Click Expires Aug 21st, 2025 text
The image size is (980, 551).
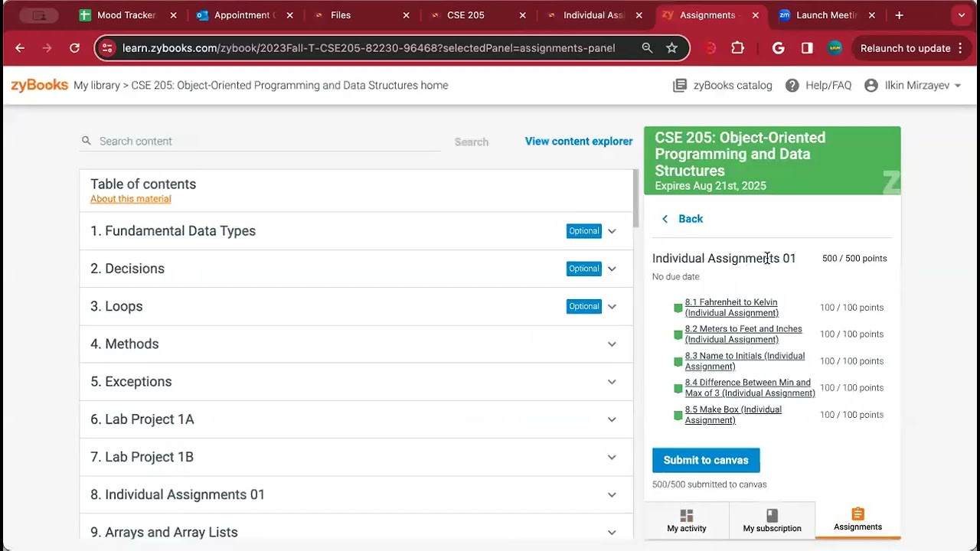(710, 186)
